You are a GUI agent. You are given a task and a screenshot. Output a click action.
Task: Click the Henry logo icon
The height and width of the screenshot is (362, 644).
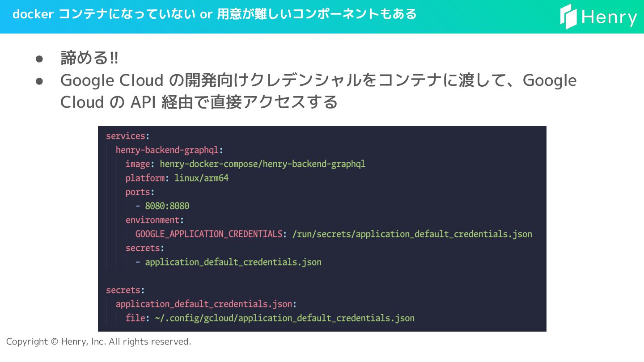pyautogui.click(x=569, y=17)
